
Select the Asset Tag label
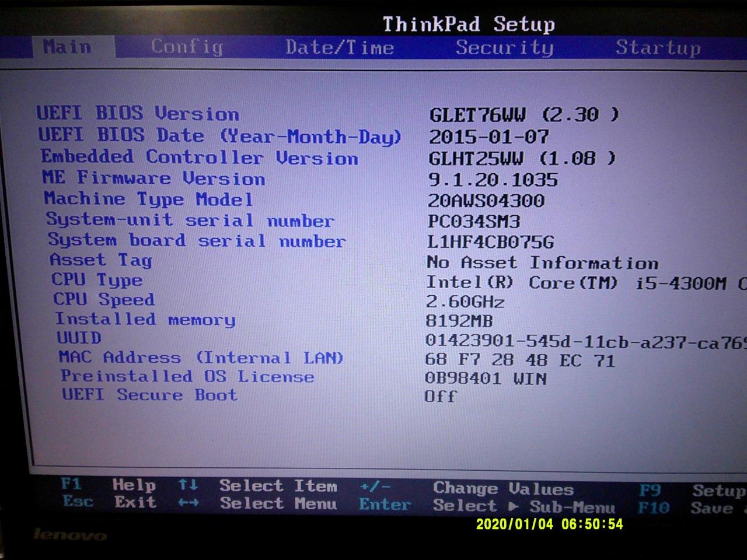(101, 260)
